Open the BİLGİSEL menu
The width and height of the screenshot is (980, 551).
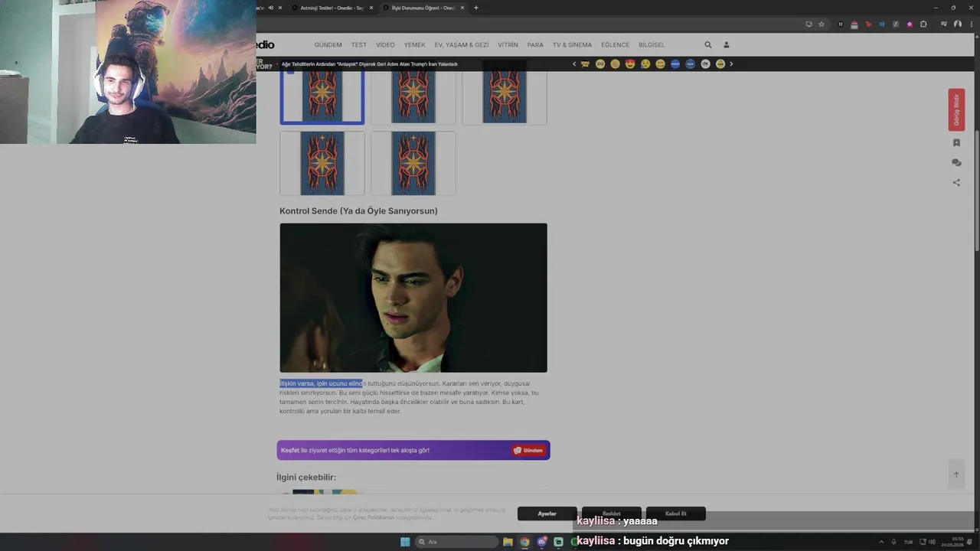click(652, 45)
